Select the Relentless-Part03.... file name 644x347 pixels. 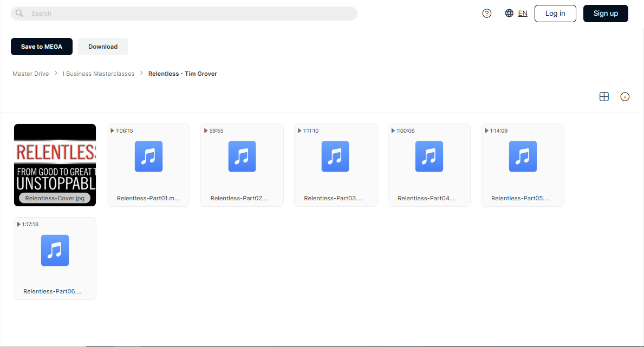pos(333,198)
